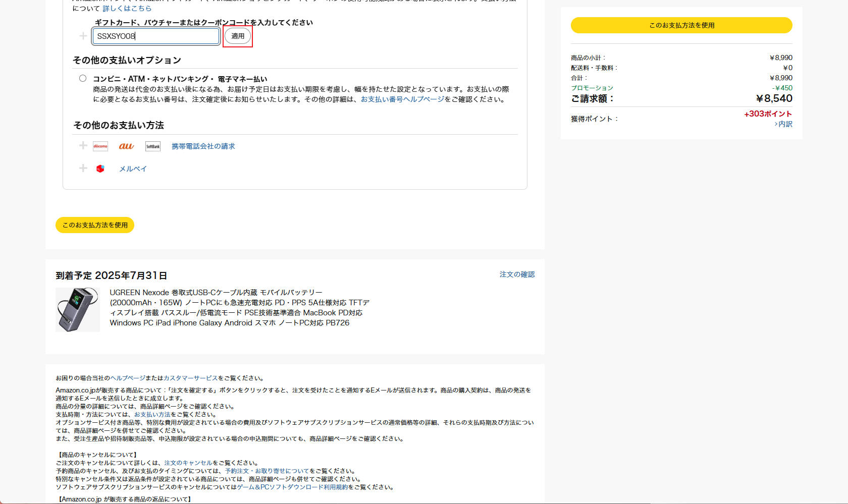This screenshot has height=504, width=848.
Task: Click yellow このお支払方法を使用 button in sidebar
Action: tap(681, 25)
